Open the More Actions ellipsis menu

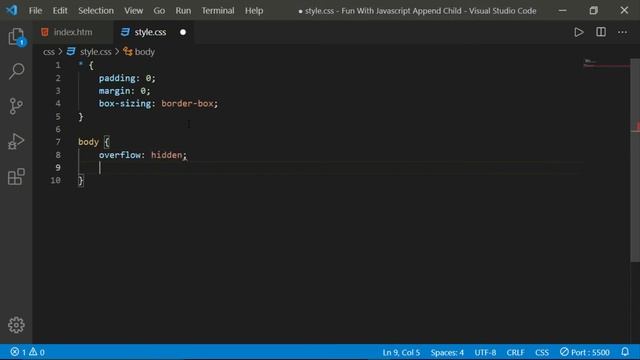622,32
